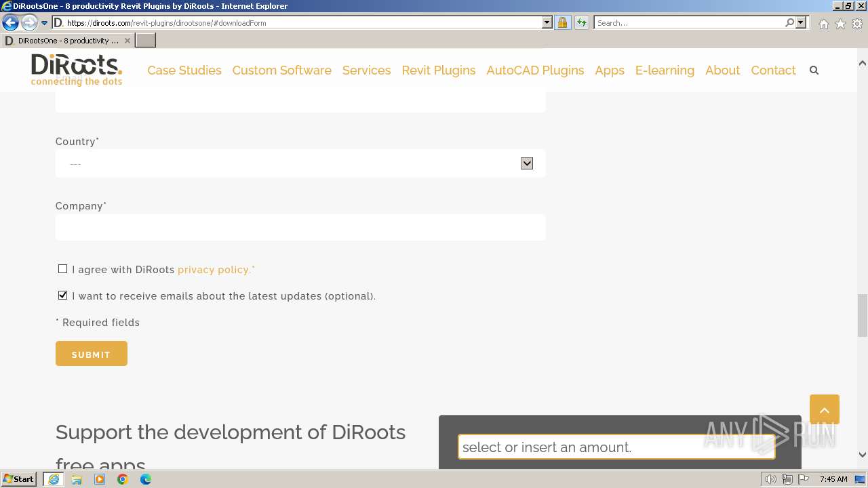Open the browser Home icon
Image resolution: width=868 pixels, height=488 pixels.
coord(823,24)
